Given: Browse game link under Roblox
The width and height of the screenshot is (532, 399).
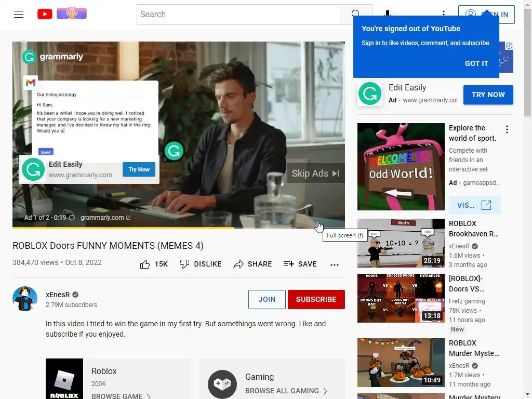Looking at the screenshot, I should tap(121, 396).
